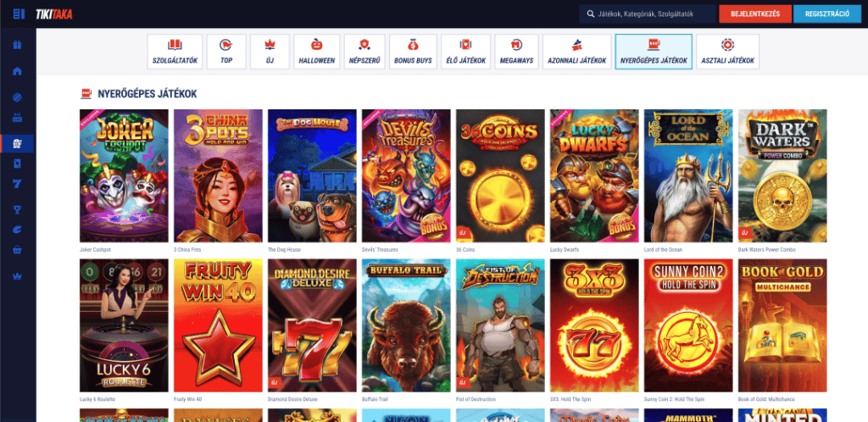
Task: Click the sports ball icon in sidebar
Action: click(18, 97)
